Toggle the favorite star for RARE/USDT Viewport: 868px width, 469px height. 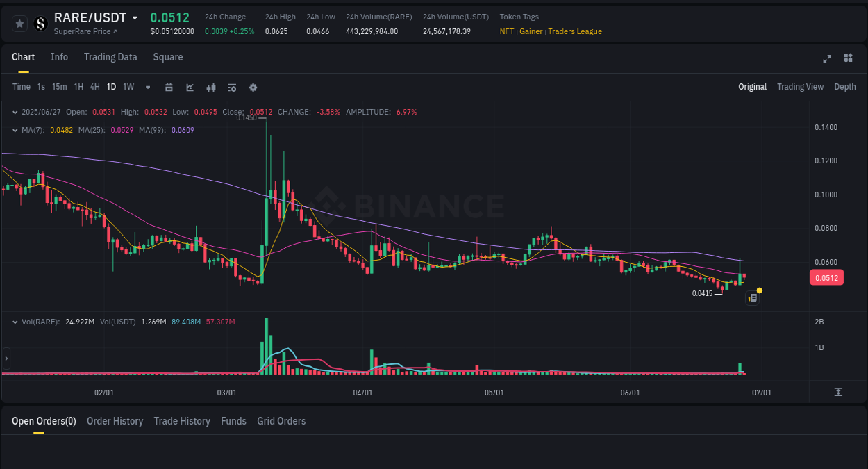(19, 23)
